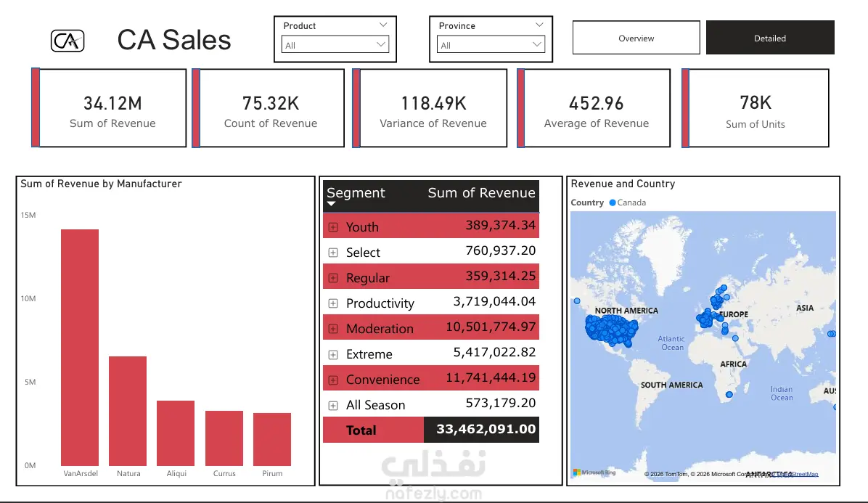Expand the Convenience segment plus icon
Screen dimensions: 868x503
(x=333, y=380)
